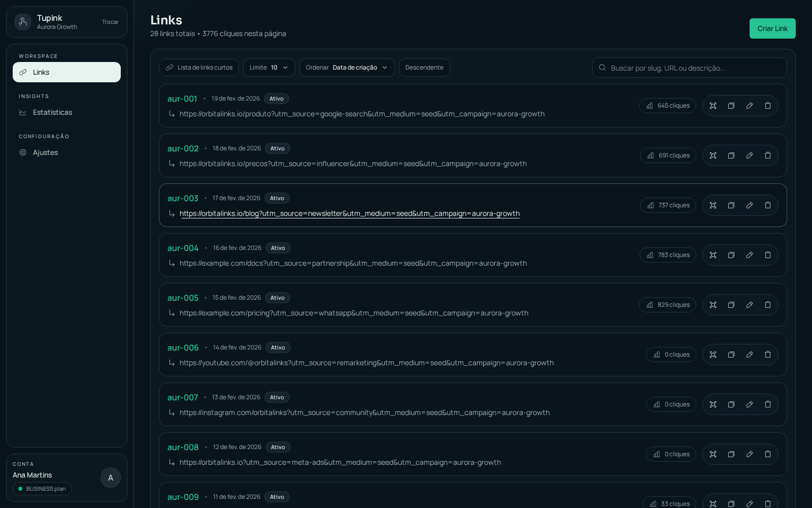
Task: Open the destination URL of aur-003
Action: click(350, 213)
